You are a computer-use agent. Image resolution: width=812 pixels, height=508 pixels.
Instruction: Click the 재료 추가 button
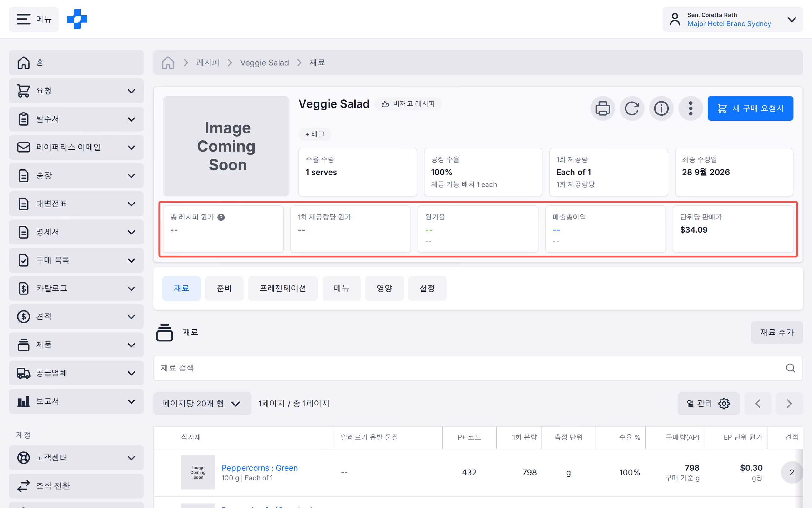777,332
